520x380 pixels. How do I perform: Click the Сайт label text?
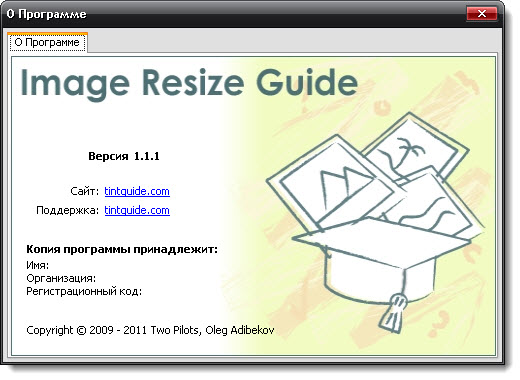(x=84, y=191)
